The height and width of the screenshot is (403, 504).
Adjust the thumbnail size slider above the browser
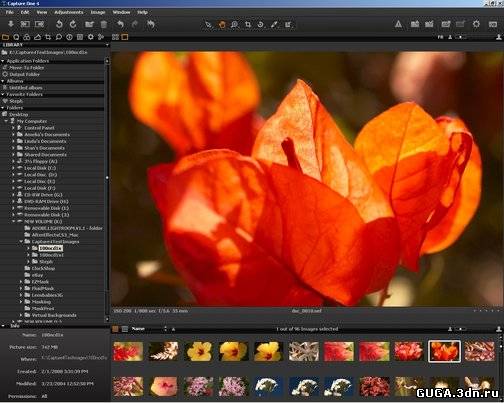pos(462,329)
